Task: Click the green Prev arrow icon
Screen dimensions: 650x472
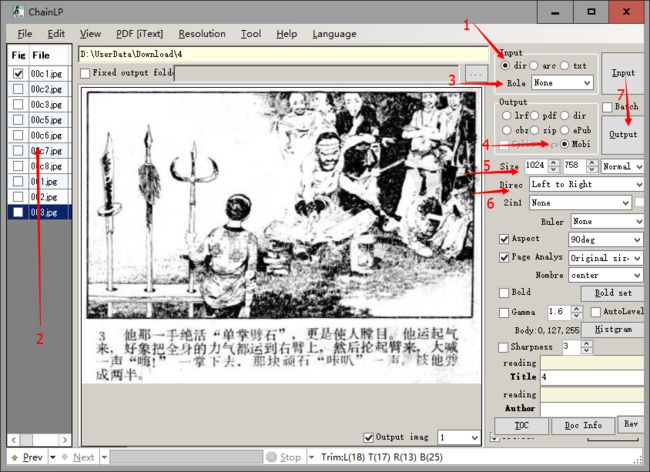Action: [x=15, y=457]
